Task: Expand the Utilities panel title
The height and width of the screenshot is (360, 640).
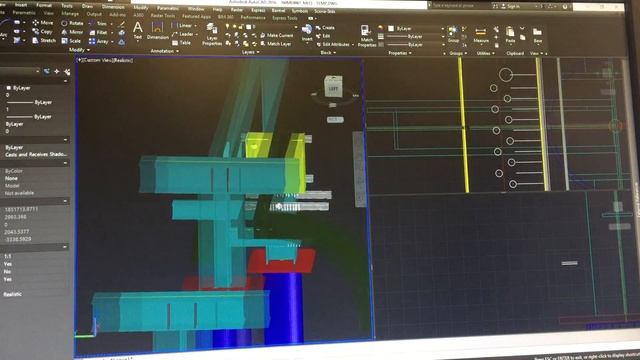Action: (485, 53)
